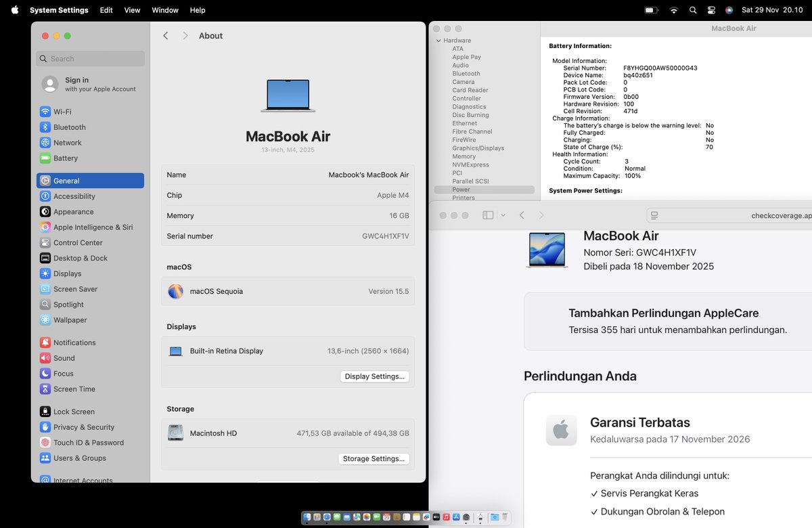Toggle Safari sidebar button
Image resolution: width=812 pixels, height=528 pixels.
click(x=488, y=215)
